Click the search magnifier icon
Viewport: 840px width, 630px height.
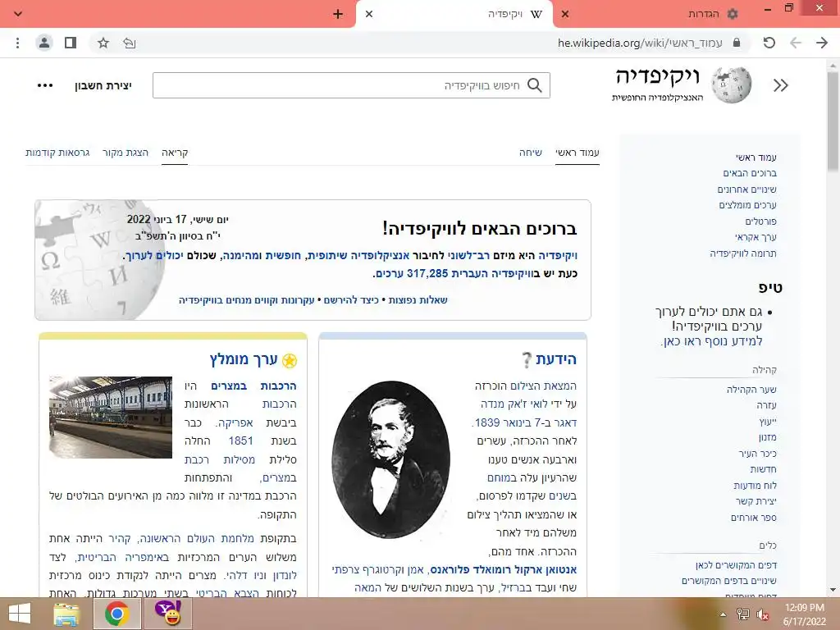pos(535,85)
